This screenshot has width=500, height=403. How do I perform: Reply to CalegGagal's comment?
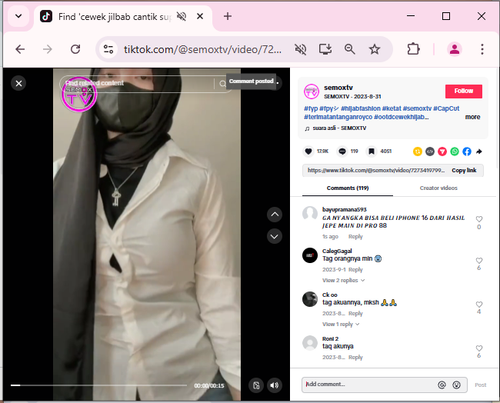(356, 270)
